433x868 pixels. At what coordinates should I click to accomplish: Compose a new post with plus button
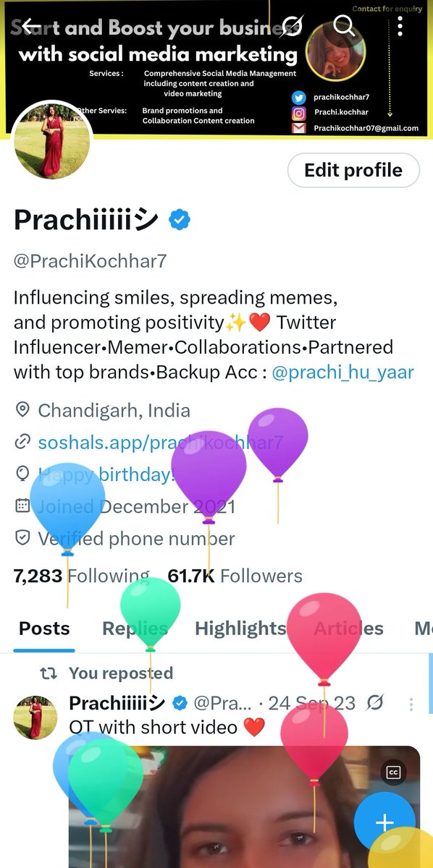pyautogui.click(x=384, y=822)
